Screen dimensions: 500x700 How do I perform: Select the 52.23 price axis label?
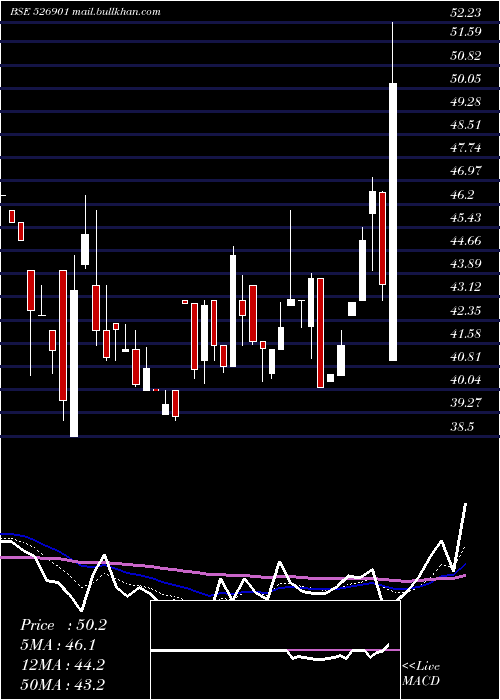click(466, 13)
